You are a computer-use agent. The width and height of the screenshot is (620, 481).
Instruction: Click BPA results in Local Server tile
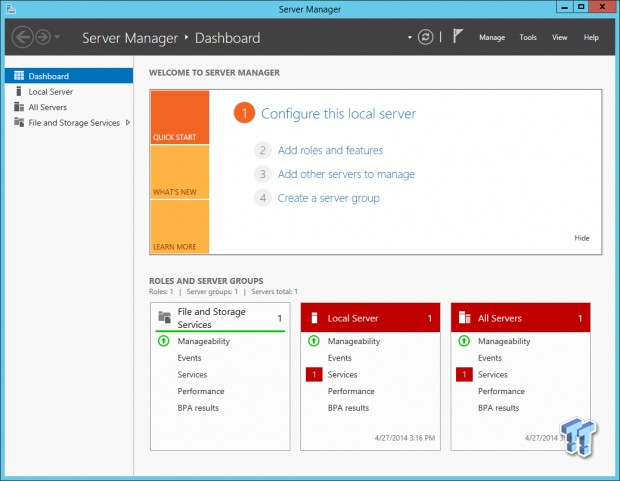348,408
